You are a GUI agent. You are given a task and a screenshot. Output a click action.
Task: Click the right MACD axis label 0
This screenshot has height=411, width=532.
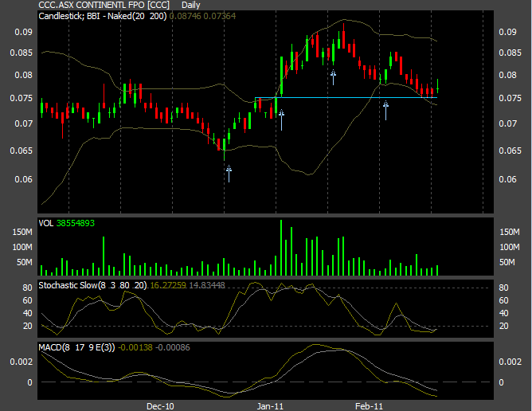[x=501, y=382]
